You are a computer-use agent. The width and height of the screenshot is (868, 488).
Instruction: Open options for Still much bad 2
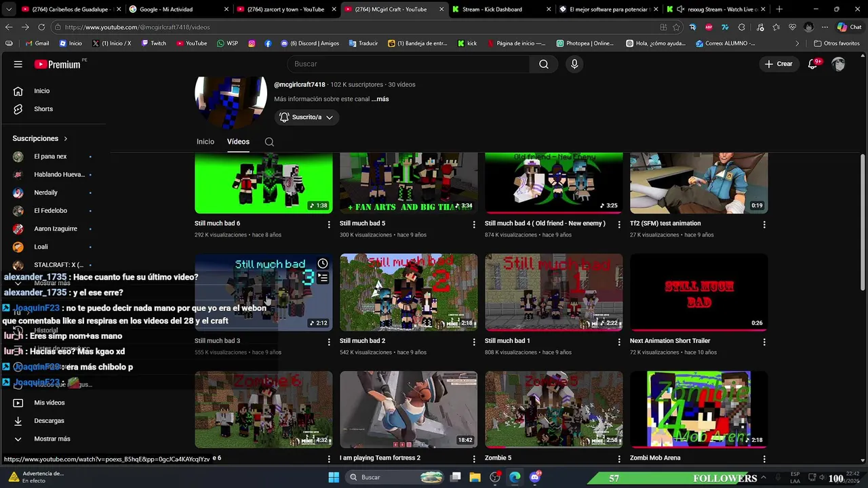click(x=474, y=342)
